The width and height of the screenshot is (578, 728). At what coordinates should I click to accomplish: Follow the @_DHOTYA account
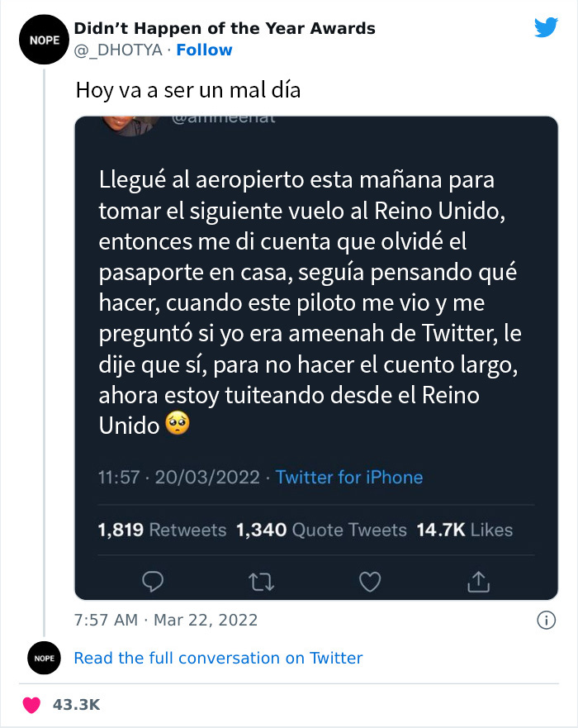pyautogui.click(x=204, y=50)
